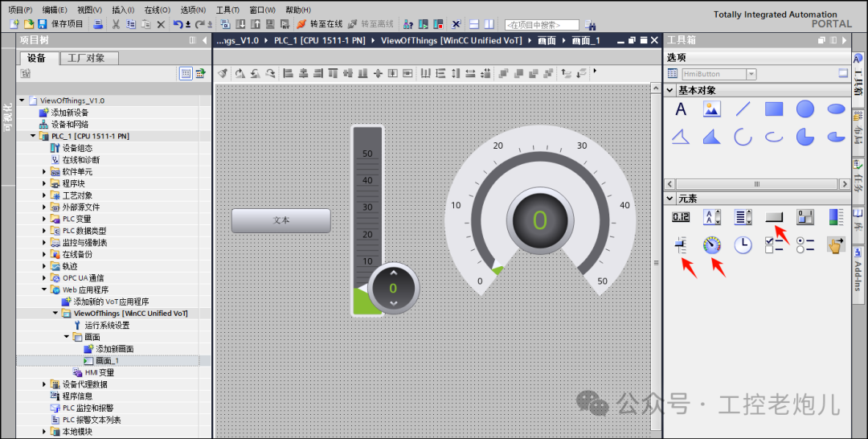The image size is (868, 439).
Task: Pick the Circular arc object
Action: (743, 136)
